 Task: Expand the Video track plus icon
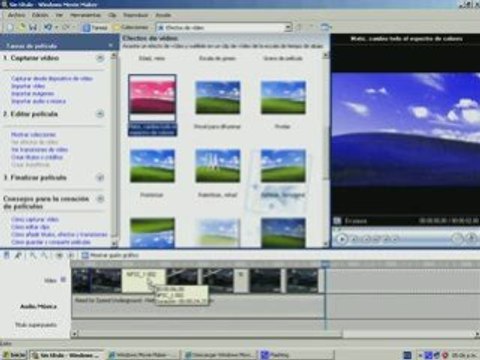point(63,279)
